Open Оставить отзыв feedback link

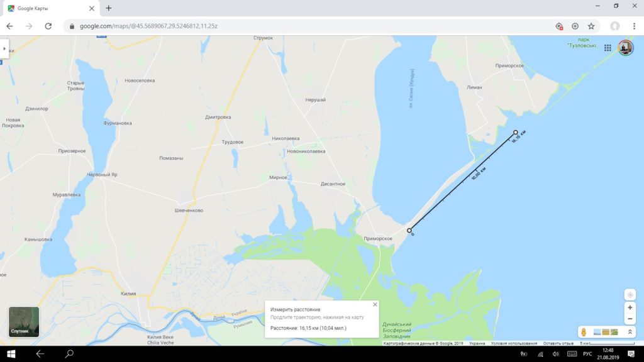(558, 343)
